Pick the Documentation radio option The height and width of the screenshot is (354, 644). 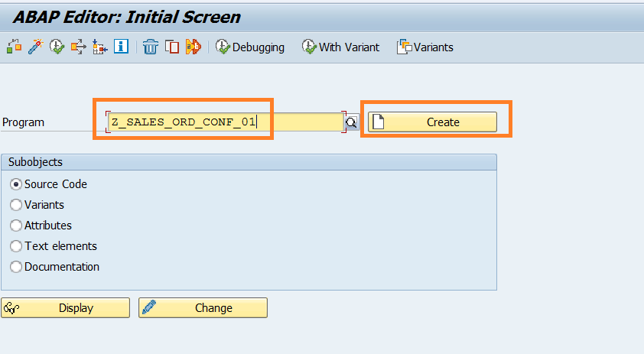click(x=16, y=267)
